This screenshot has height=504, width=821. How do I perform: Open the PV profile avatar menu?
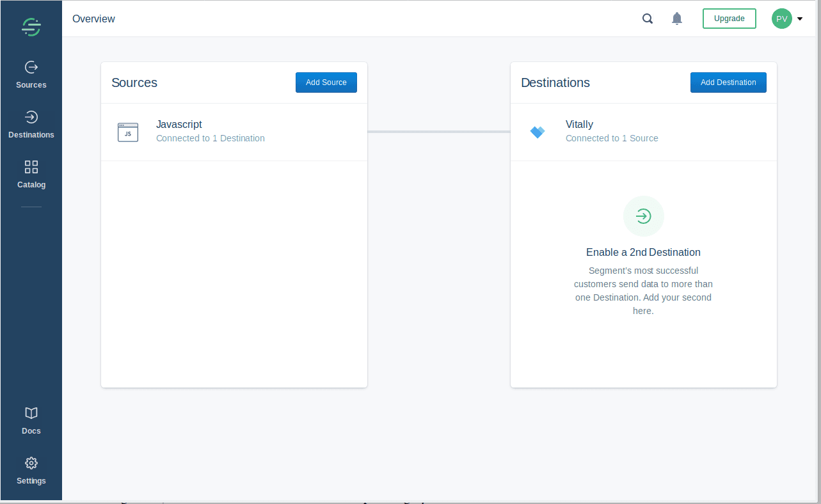click(781, 19)
